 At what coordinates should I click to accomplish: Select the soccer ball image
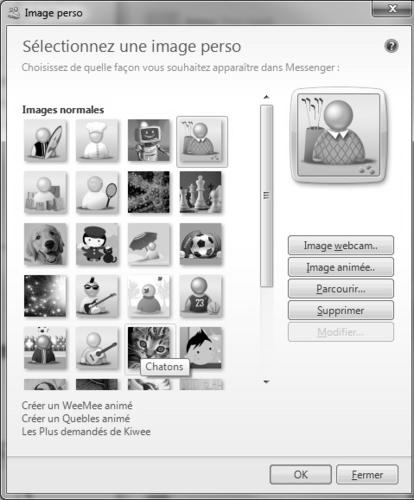click(x=201, y=244)
